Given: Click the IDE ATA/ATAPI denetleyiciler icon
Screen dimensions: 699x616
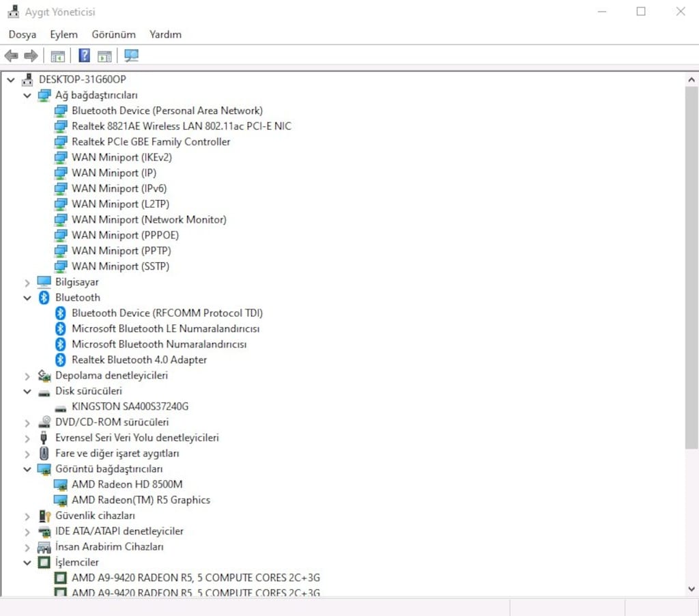Looking at the screenshot, I should pyautogui.click(x=44, y=531).
